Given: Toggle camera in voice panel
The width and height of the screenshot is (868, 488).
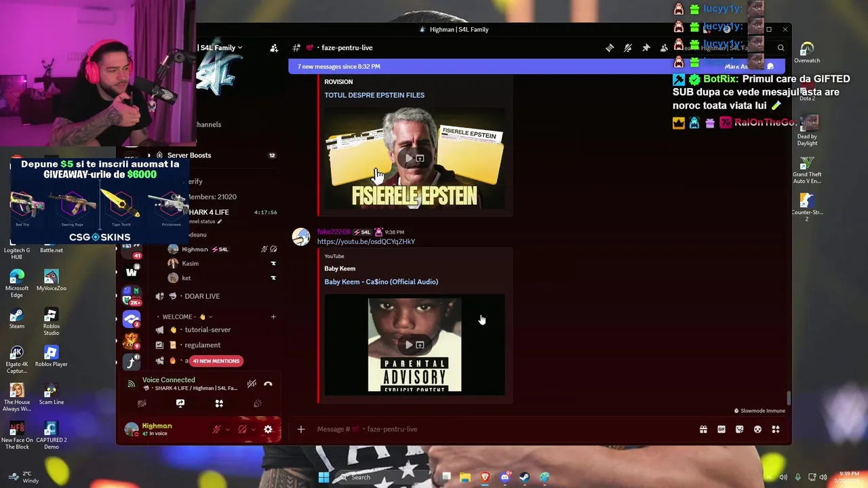Looking at the screenshot, I should (x=142, y=403).
